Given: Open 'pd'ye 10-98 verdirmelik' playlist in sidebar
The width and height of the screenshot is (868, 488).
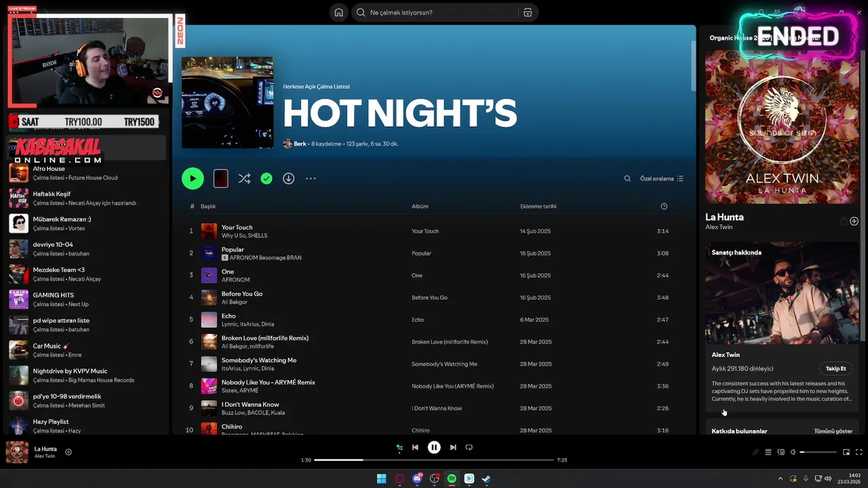Looking at the screenshot, I should tap(87, 401).
